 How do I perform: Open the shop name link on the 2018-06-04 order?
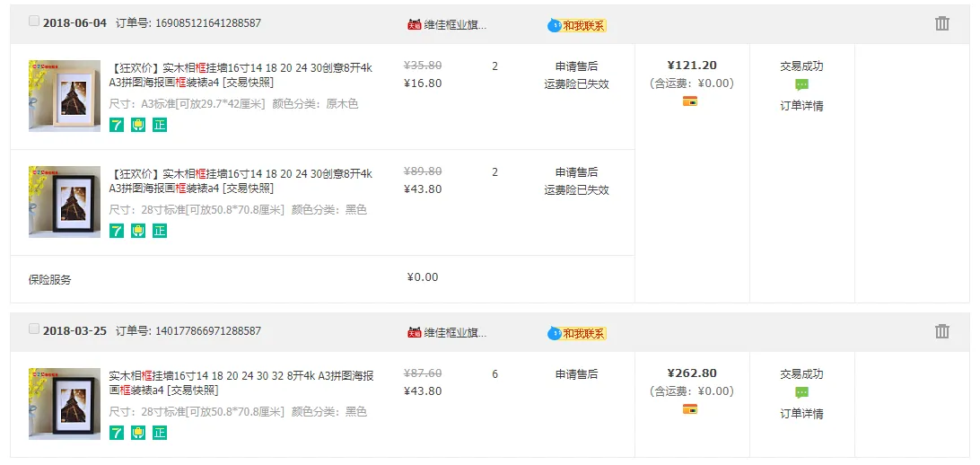point(455,24)
